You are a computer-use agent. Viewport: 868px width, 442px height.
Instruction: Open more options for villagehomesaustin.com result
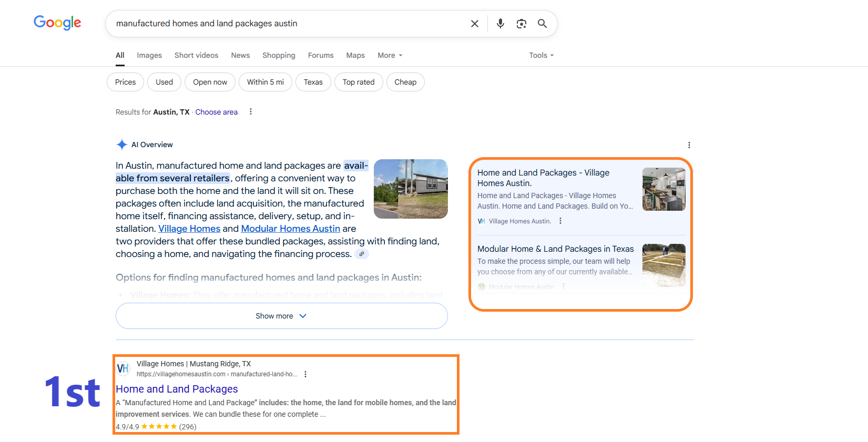tap(305, 374)
